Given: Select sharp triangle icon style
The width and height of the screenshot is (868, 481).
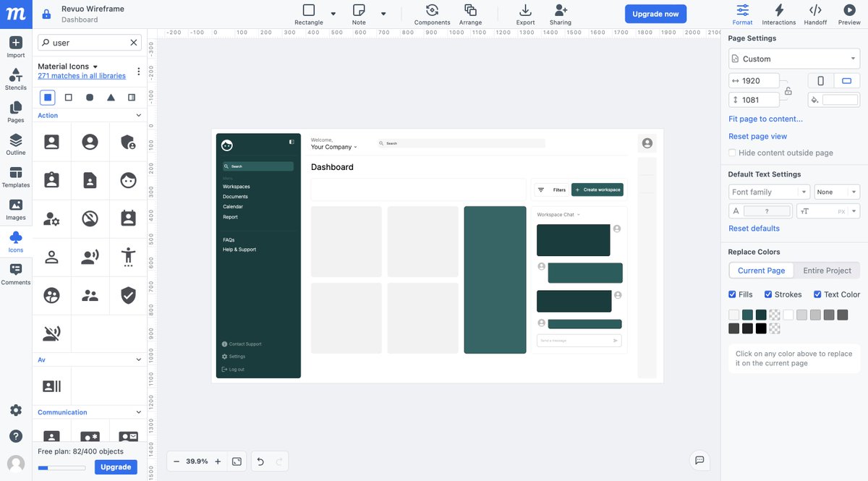Looking at the screenshot, I should pyautogui.click(x=111, y=97).
